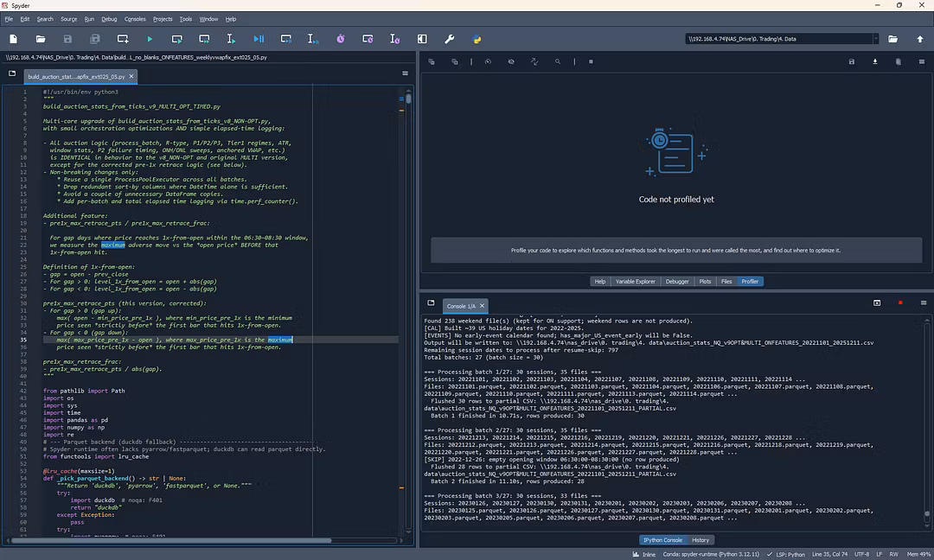Click the LSP: Python status indicator

point(785,554)
